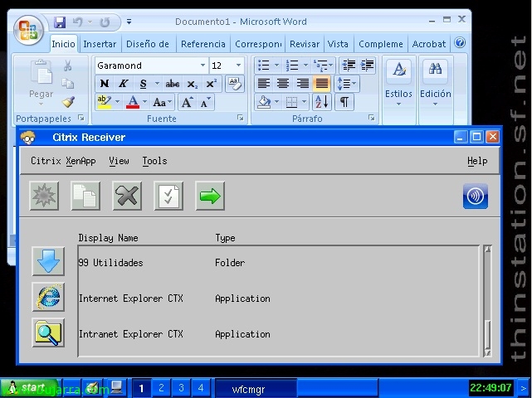Apply numbered list
Screen dimensions: 532x398
(292, 66)
